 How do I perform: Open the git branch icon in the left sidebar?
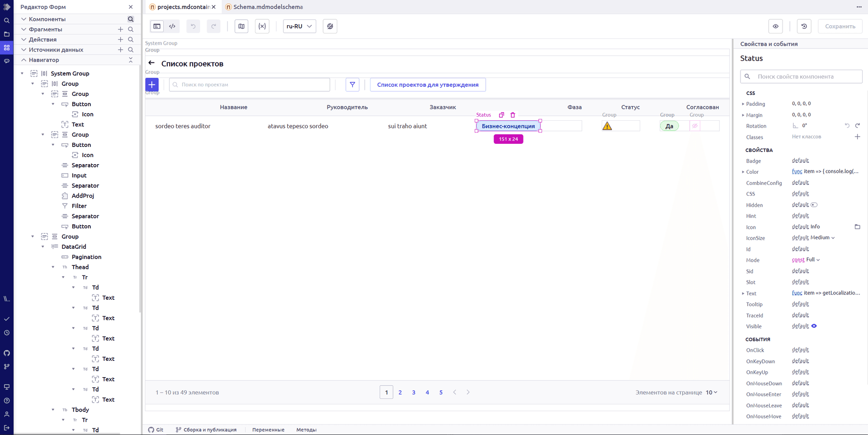click(x=7, y=367)
